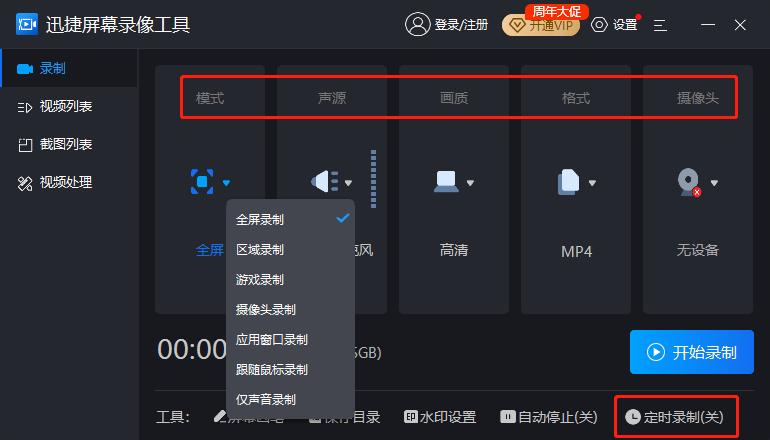Open 设置 gear icon
Viewport: 770px width, 440px height.
click(x=599, y=25)
